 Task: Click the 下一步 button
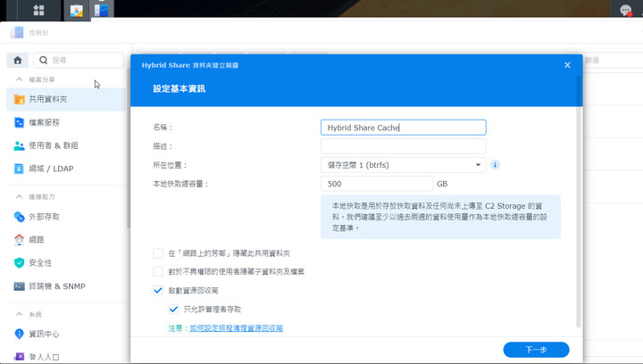536,350
